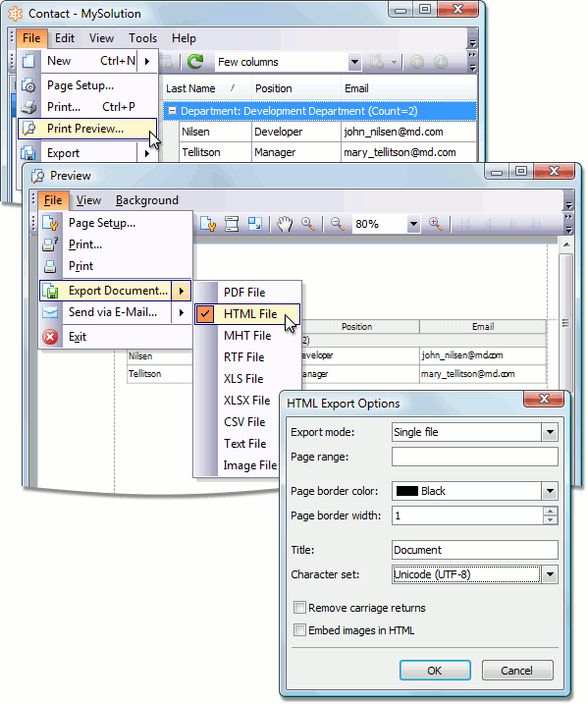Expand the New submenu arrow
The width and height of the screenshot is (588, 704).
(x=147, y=61)
